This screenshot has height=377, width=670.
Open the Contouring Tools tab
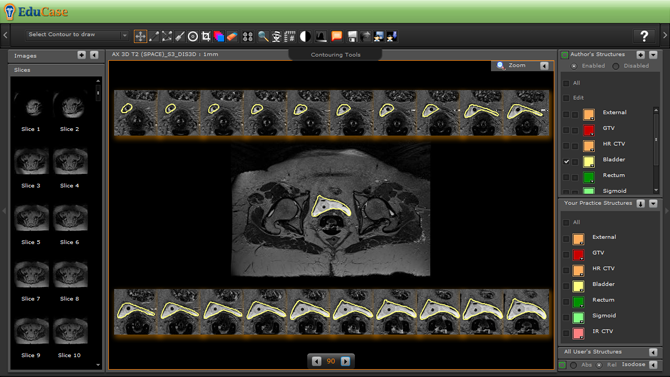click(x=335, y=55)
